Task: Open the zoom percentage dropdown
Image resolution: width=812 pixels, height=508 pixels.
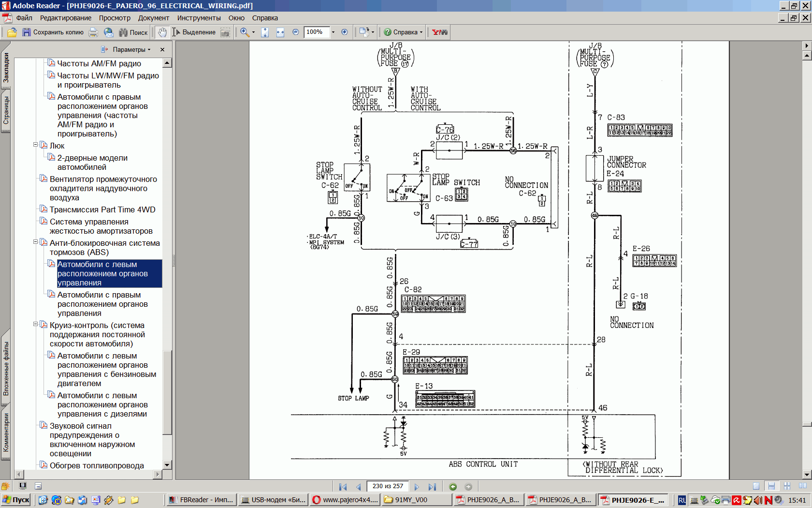Action: (333, 32)
